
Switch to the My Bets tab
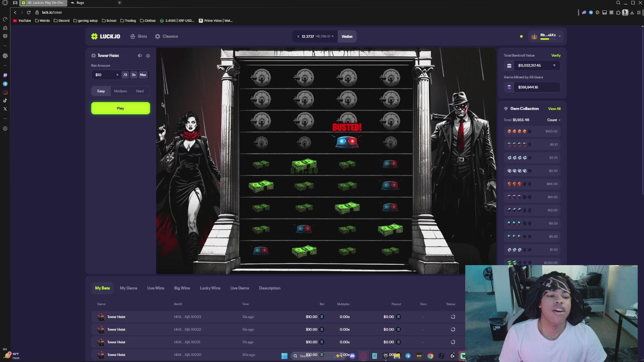102,288
